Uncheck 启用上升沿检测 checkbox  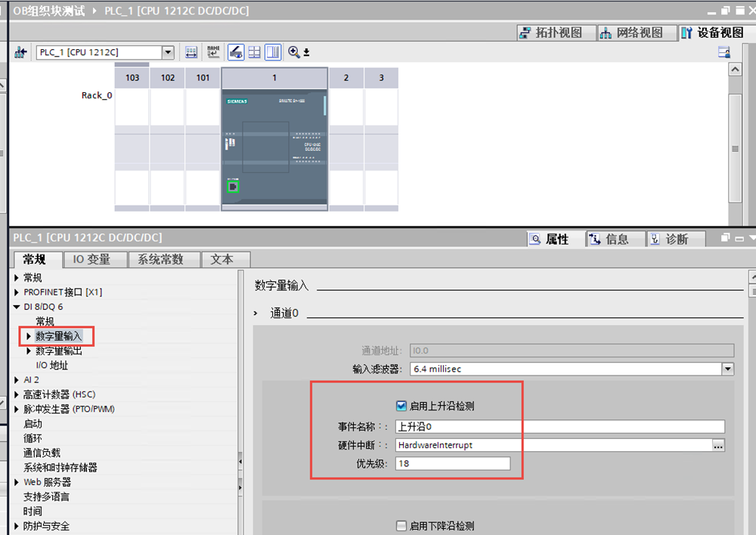pos(401,406)
